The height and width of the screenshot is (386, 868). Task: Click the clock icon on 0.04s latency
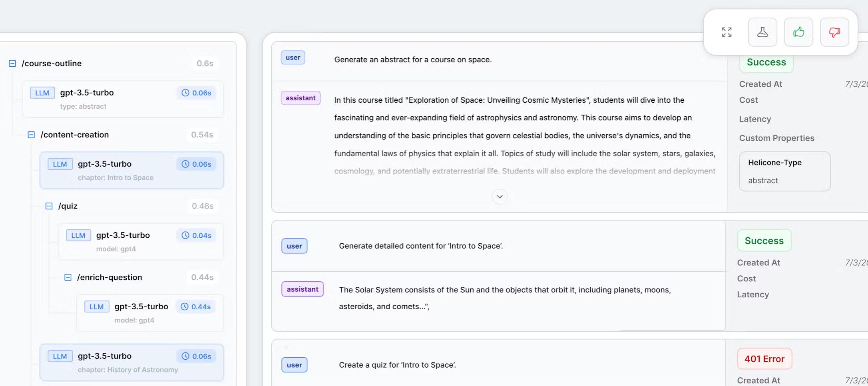(185, 235)
